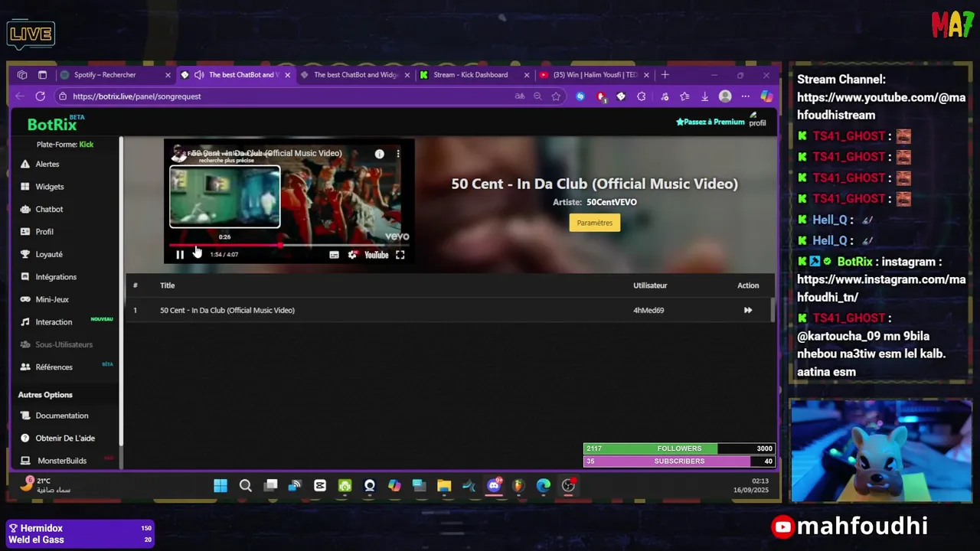Screen dimensions: 980x551
Task: Switch to second BotRix ChatBot tab
Action: (356, 75)
